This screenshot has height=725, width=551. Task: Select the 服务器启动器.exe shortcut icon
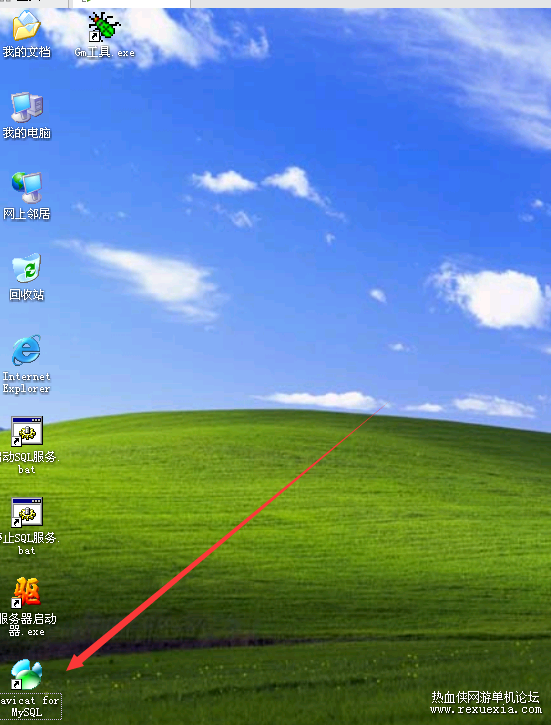point(26,592)
